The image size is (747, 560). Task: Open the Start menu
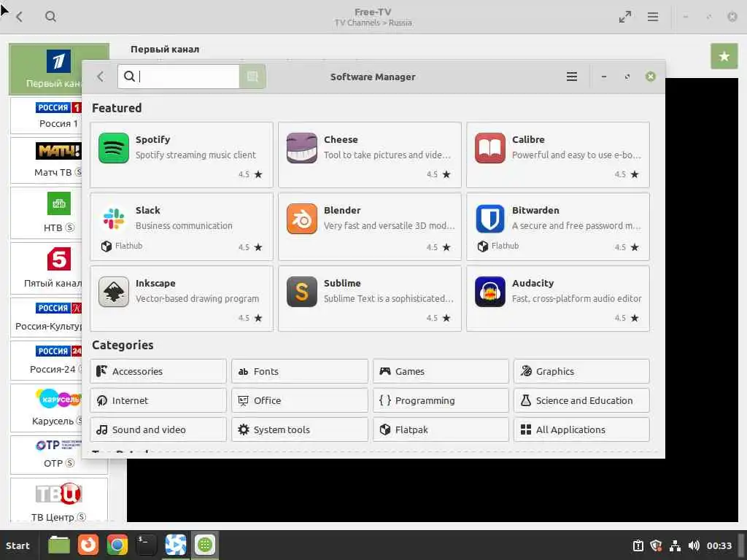click(18, 545)
